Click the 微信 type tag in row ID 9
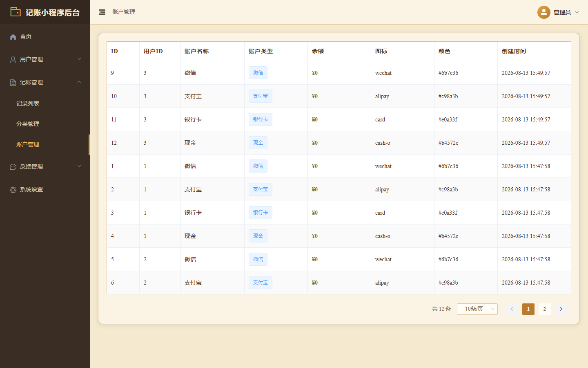 coord(258,73)
